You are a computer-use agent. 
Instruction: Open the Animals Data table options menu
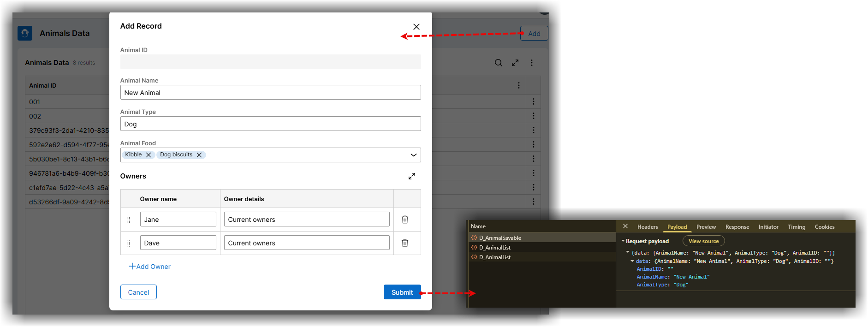coord(532,63)
